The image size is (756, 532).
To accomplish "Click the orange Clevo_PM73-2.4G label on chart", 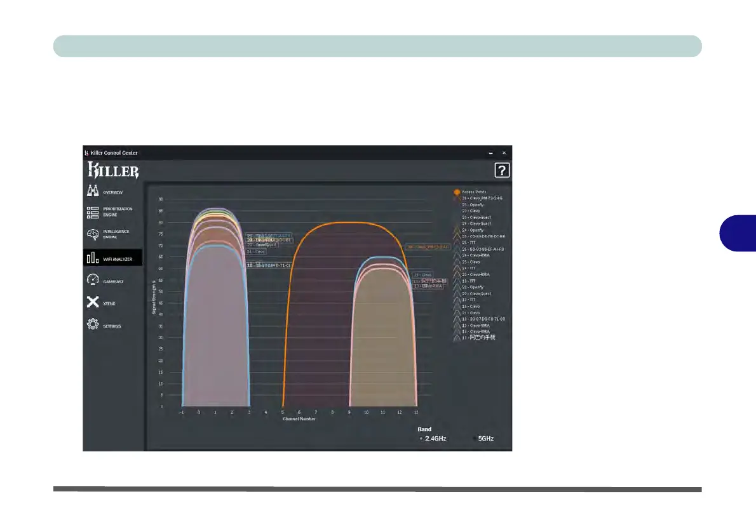I will point(428,247).
